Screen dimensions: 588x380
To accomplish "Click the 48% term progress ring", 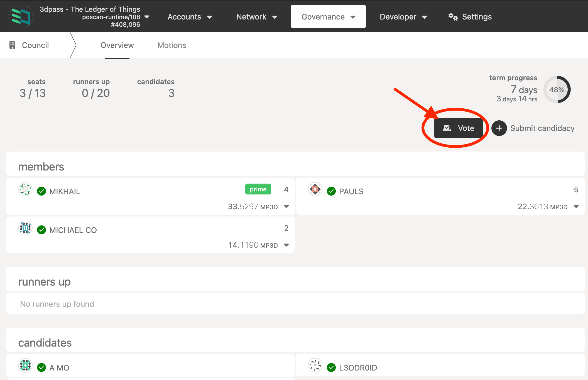I will [x=557, y=90].
